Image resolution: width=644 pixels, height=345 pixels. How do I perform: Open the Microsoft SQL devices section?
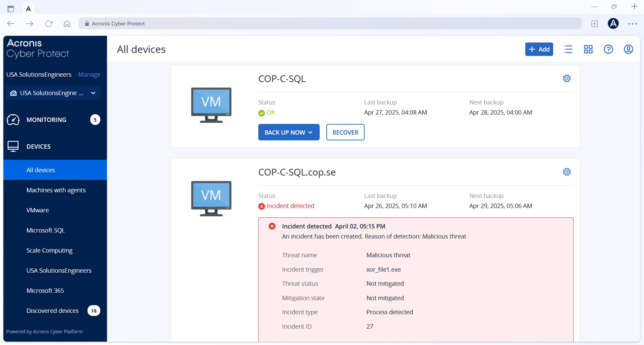(x=46, y=230)
